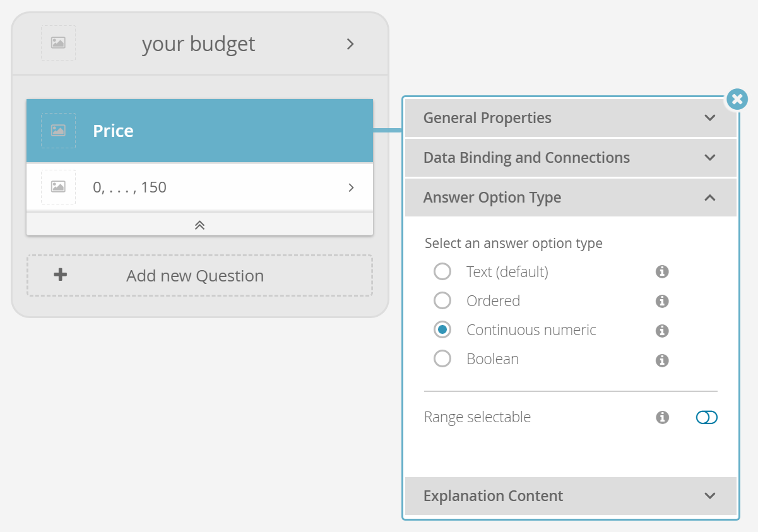Show info for Continuous numeric option
758x532 pixels.
pos(662,331)
